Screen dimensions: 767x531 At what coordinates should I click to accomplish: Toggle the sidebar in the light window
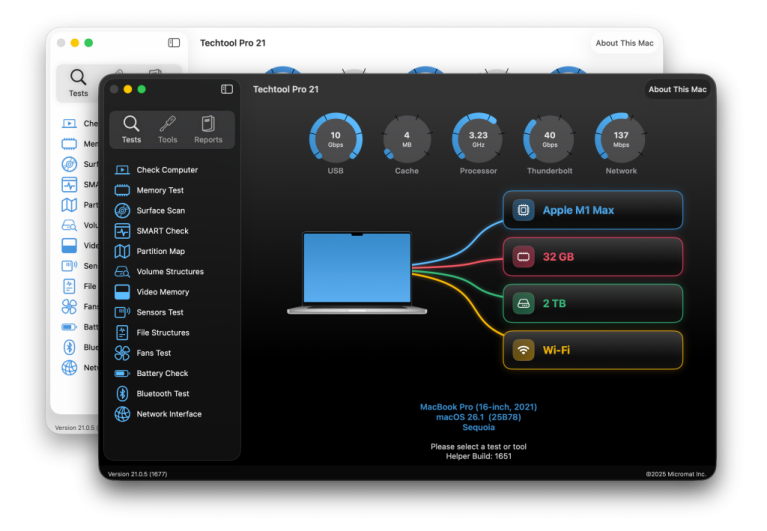click(174, 43)
